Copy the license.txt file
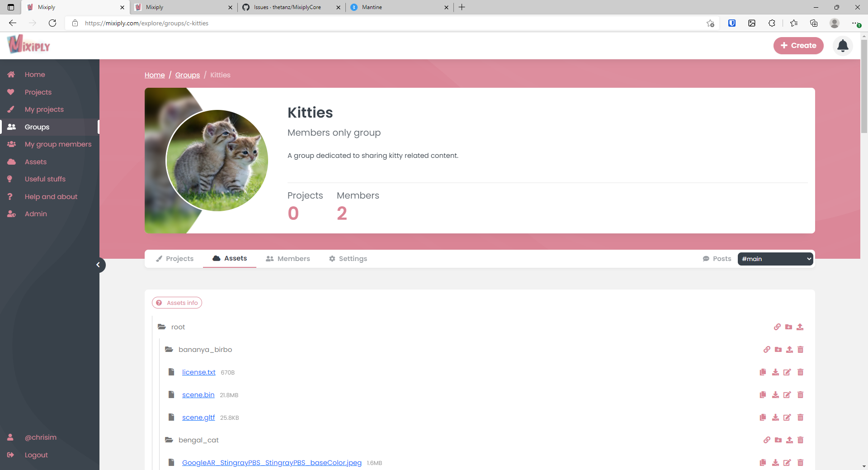This screenshot has height=470, width=868. [763, 372]
